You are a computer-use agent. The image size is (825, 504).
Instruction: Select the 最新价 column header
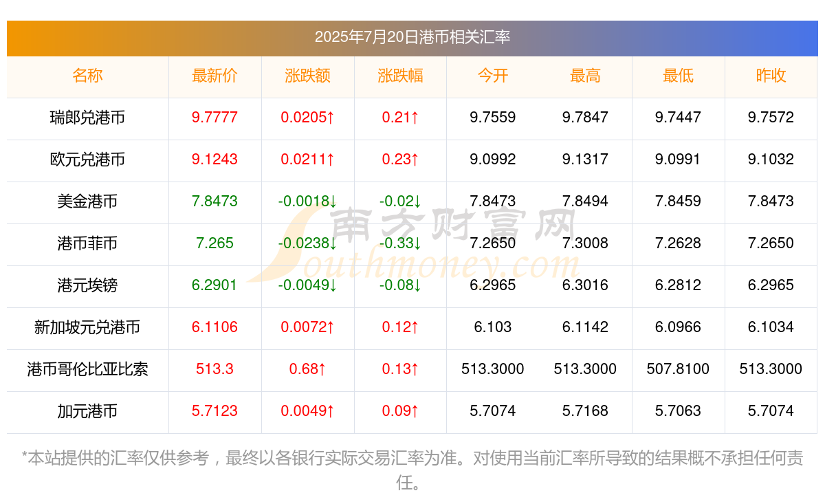click(214, 76)
